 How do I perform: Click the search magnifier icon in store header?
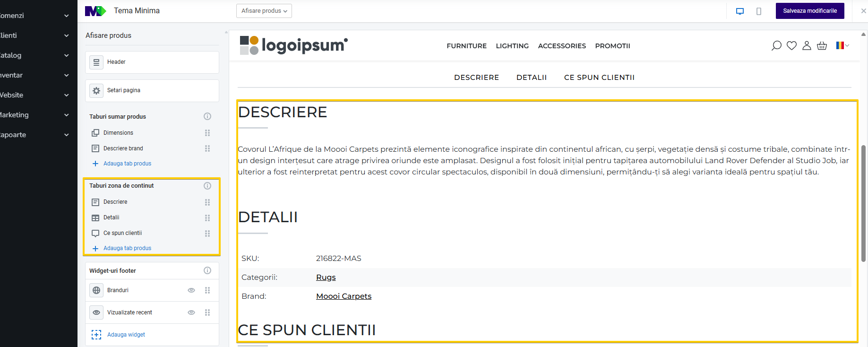point(776,45)
